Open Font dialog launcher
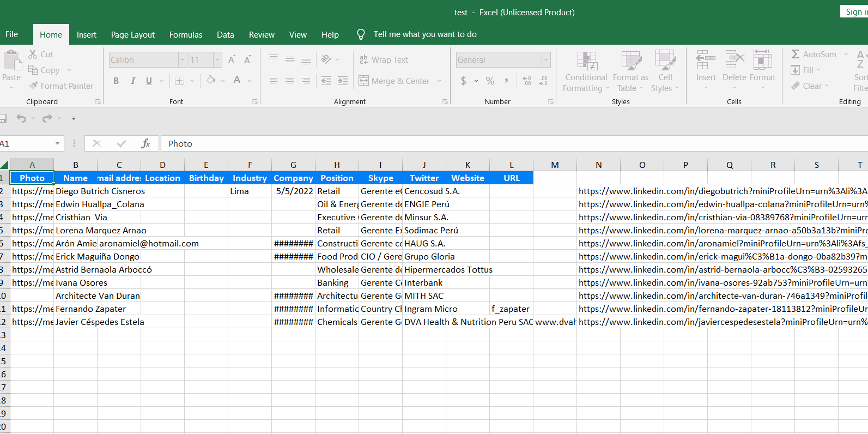Image resolution: width=868 pixels, height=434 pixels. tap(255, 101)
